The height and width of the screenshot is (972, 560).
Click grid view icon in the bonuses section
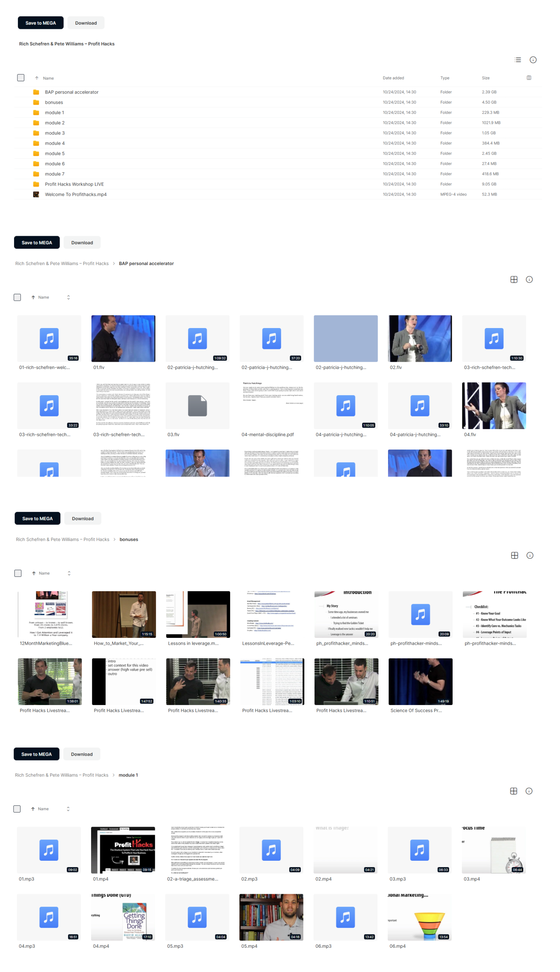tap(514, 555)
